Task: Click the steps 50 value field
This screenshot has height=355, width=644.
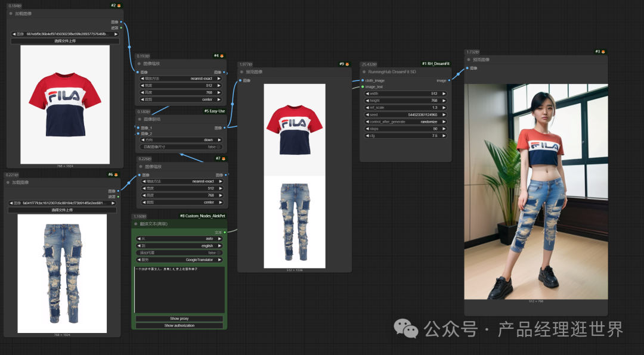Action: pyautogui.click(x=405, y=129)
